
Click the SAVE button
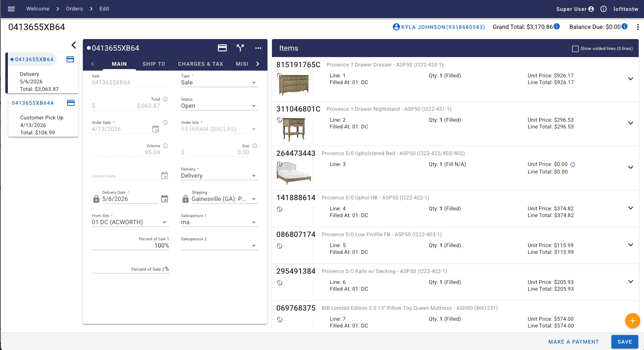click(625, 342)
